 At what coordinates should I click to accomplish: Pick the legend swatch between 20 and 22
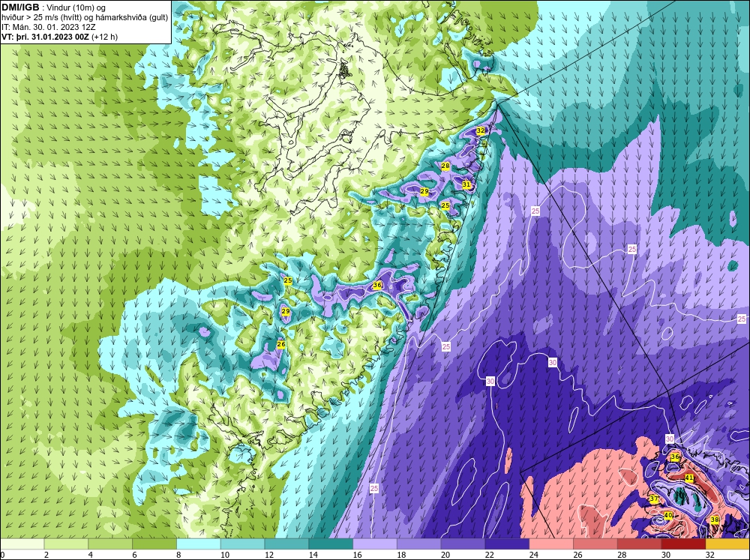pyautogui.click(x=463, y=544)
